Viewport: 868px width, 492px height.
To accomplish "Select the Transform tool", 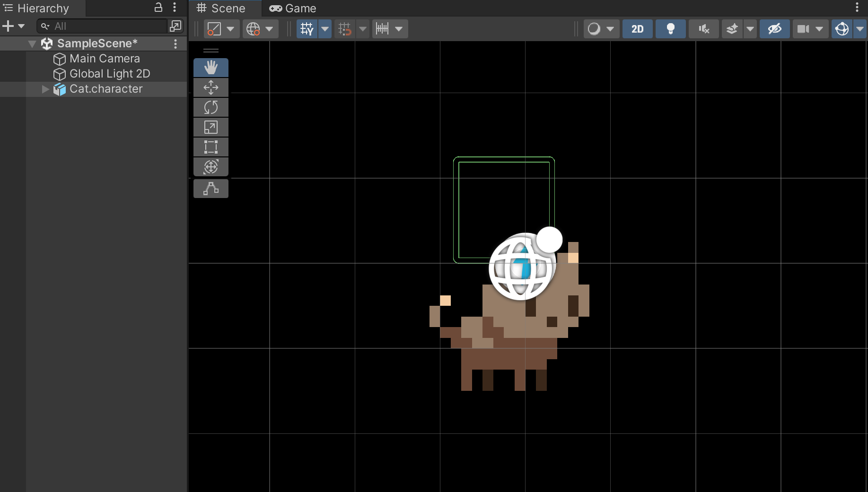I will pos(211,167).
